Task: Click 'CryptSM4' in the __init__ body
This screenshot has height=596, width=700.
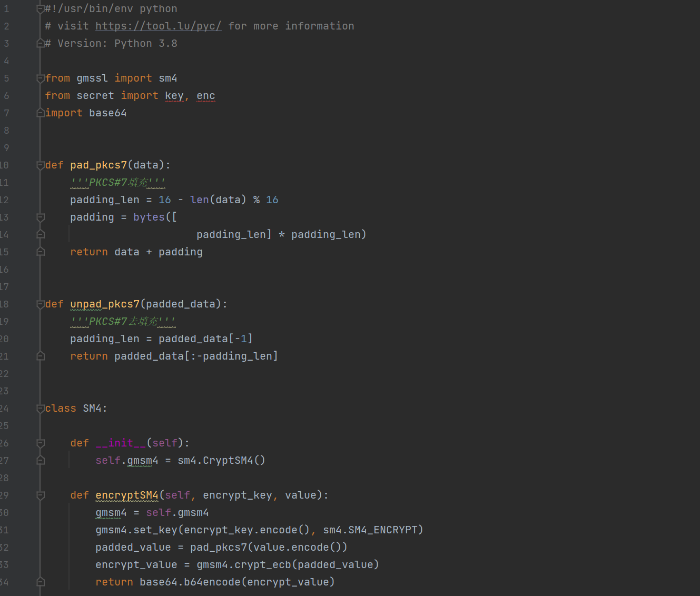Action: [x=228, y=461]
